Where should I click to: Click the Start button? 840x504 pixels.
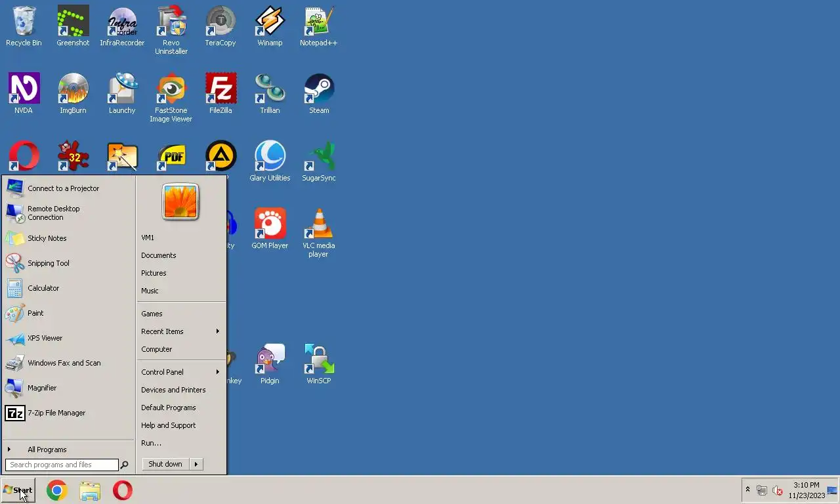18,490
